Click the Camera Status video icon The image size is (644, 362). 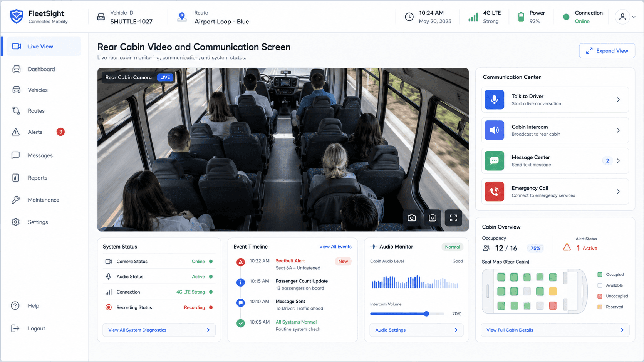click(x=109, y=261)
